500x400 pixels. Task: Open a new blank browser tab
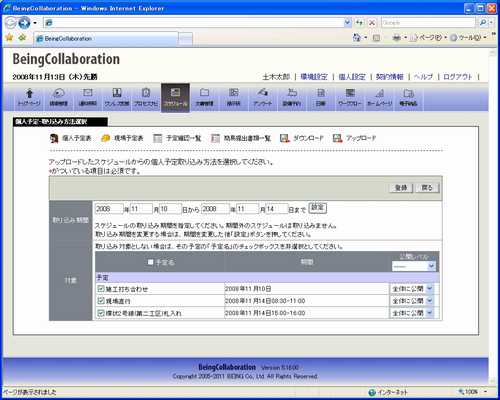click(x=186, y=39)
